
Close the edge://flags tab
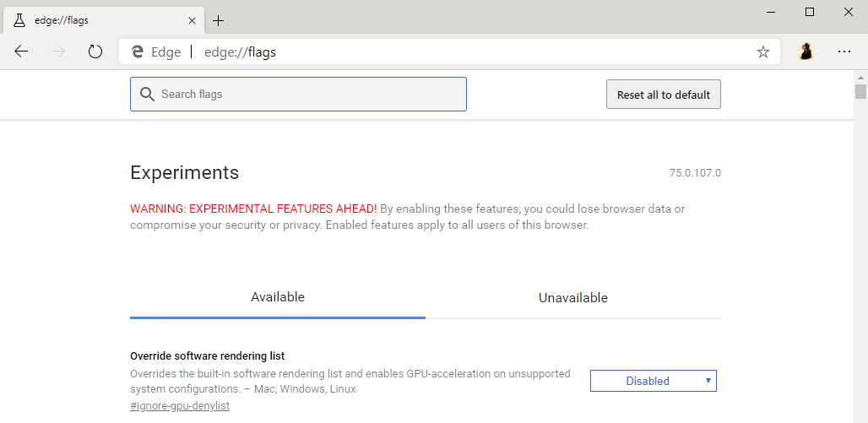192,20
